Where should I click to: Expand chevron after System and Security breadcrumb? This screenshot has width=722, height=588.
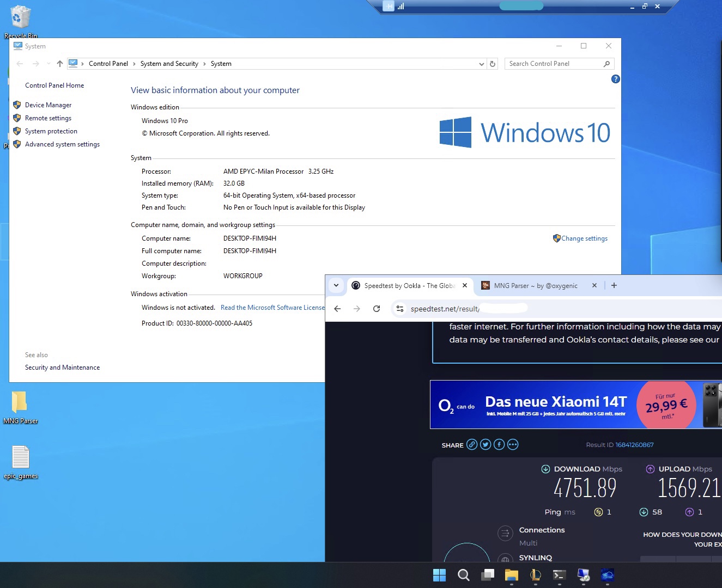coord(204,64)
